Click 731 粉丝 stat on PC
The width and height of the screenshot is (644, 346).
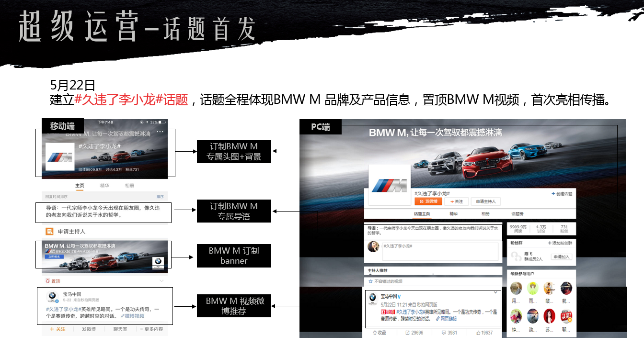[x=564, y=229]
